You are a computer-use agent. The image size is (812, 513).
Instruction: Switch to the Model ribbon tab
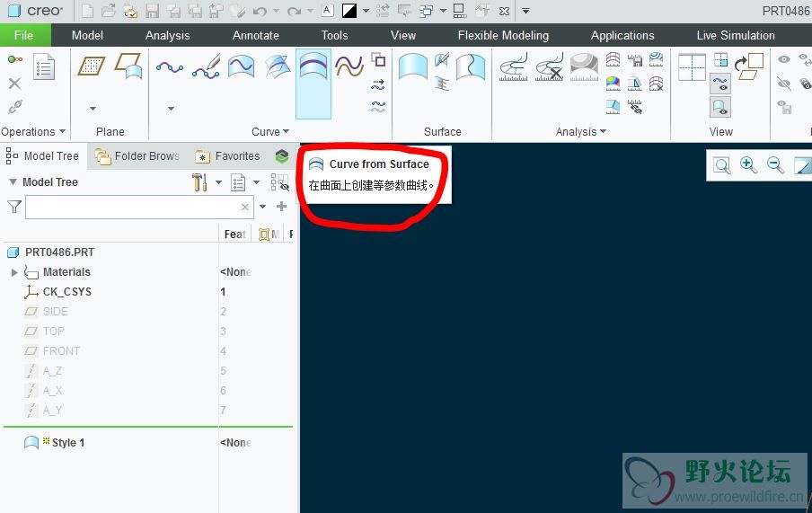[87, 35]
